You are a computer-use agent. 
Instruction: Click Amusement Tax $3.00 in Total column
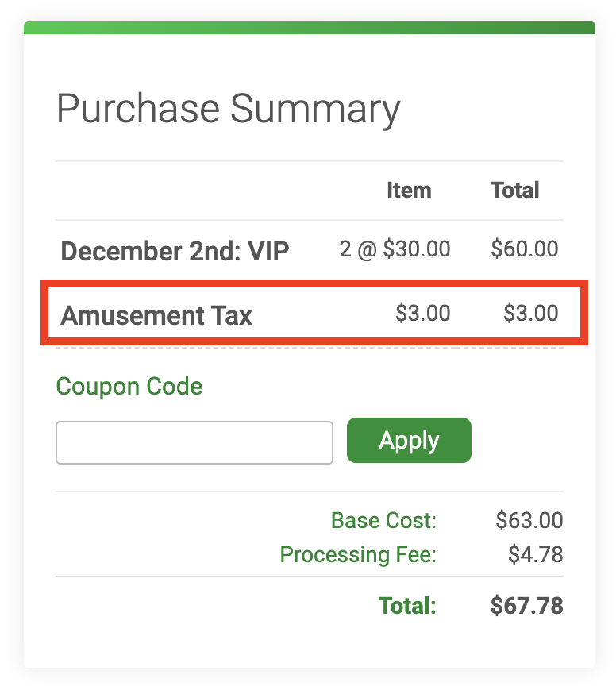530,314
